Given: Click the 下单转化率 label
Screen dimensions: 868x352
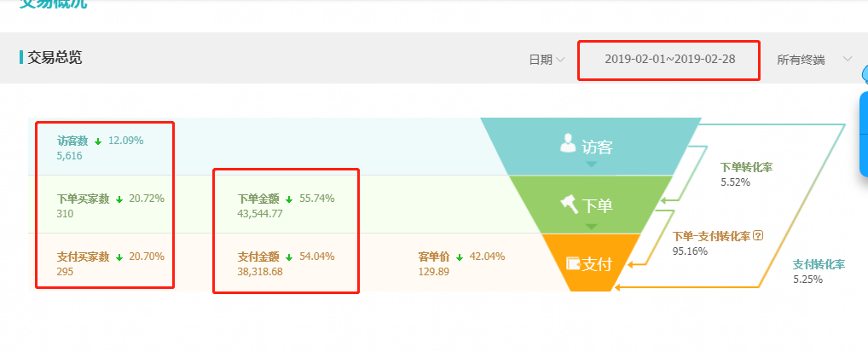Looking at the screenshot, I should point(747,167).
